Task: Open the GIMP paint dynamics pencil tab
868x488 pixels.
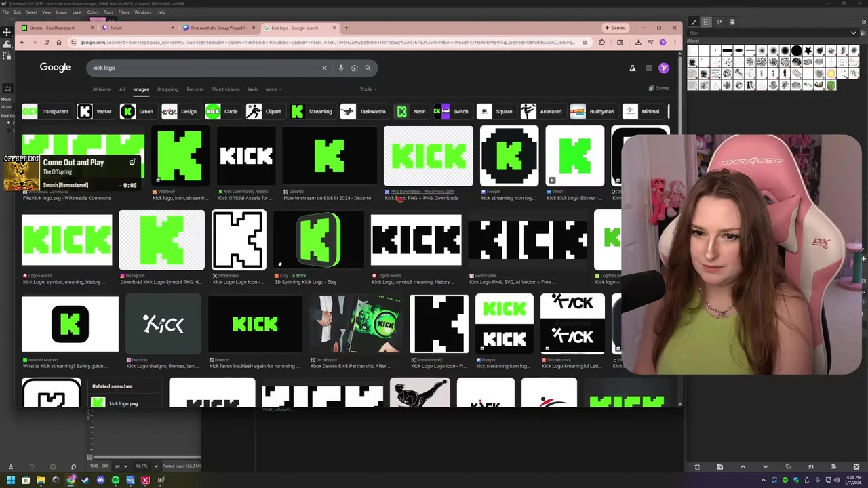Action: click(693, 22)
